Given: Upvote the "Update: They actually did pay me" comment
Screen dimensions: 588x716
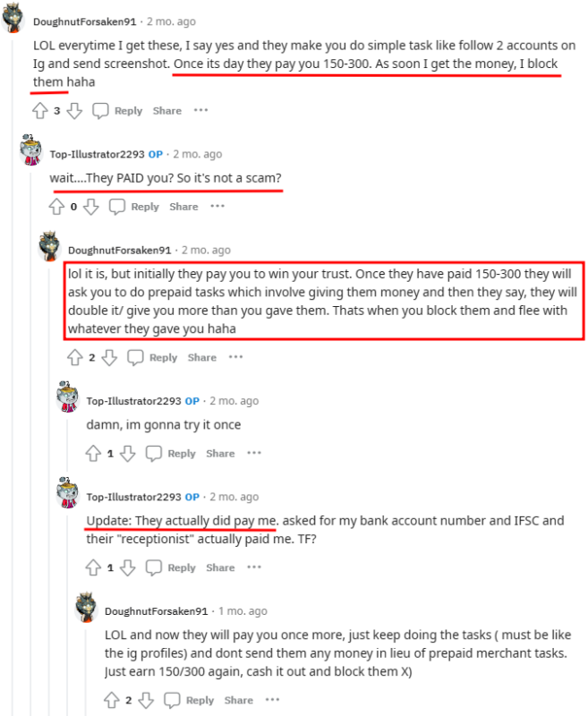Looking at the screenshot, I should tap(93, 567).
